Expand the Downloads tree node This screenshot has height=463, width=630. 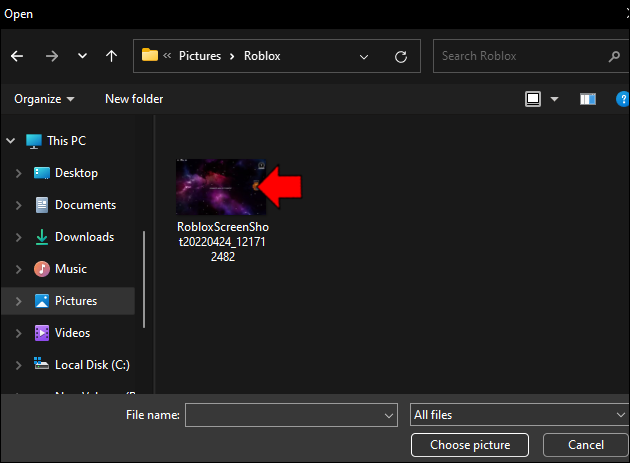(x=18, y=237)
